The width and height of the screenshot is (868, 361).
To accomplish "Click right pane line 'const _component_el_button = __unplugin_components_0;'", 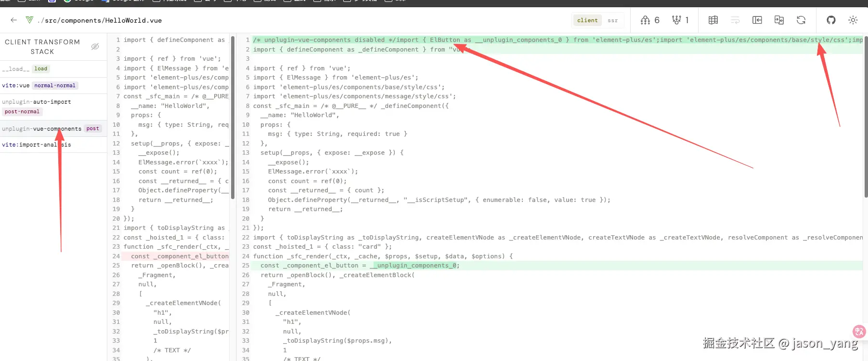I will (x=360, y=266).
